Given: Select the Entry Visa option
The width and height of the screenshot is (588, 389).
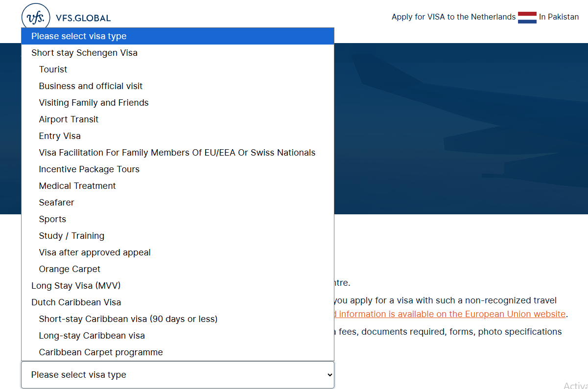Looking at the screenshot, I should click(178, 136).
